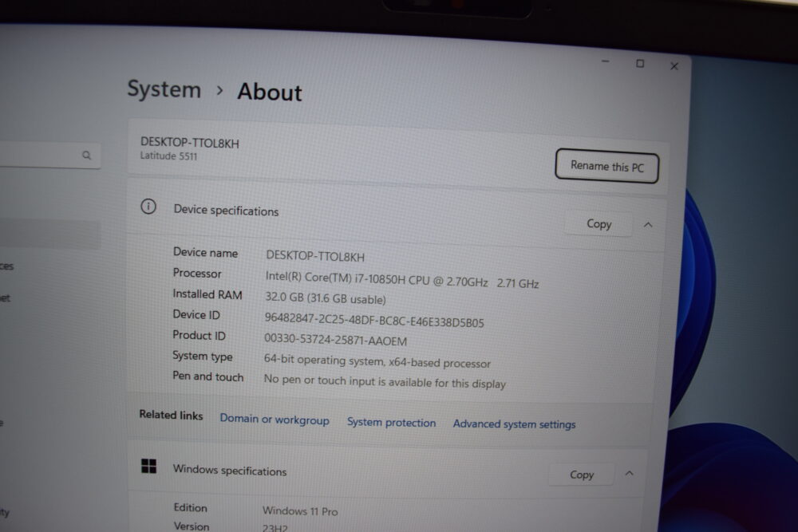Click the Edition value Windows 11 Pro

[300, 510]
